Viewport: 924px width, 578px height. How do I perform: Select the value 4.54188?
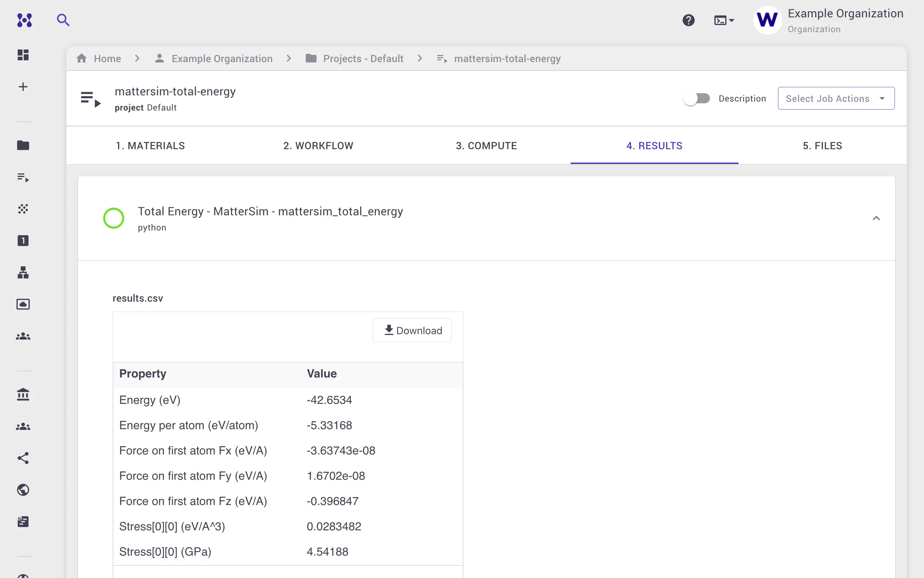pyautogui.click(x=327, y=552)
